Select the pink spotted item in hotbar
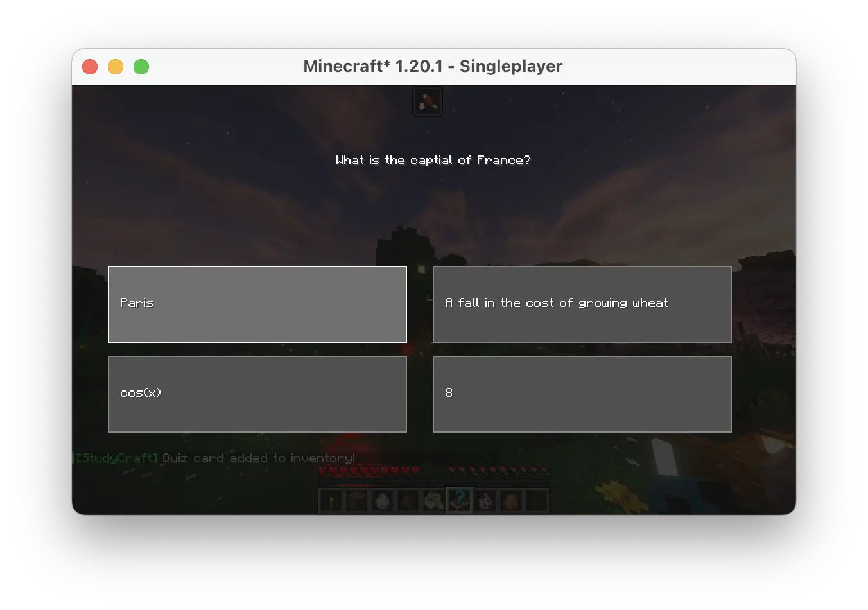 click(x=485, y=501)
